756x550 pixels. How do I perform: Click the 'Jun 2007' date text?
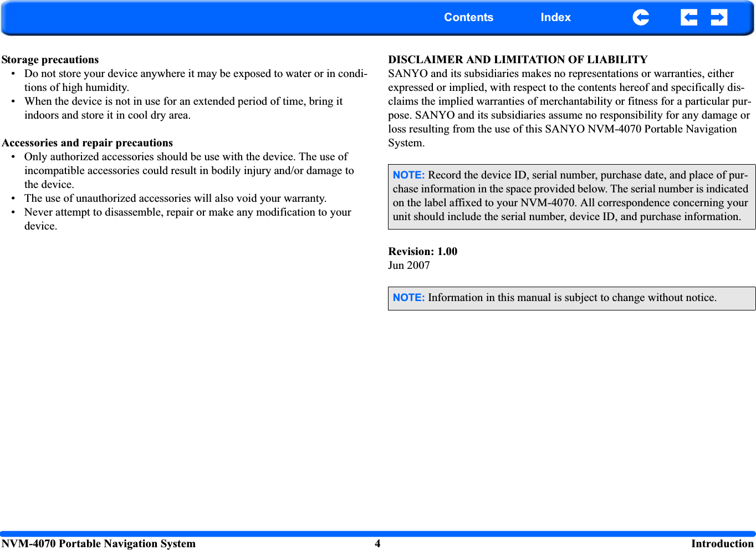[409, 266]
